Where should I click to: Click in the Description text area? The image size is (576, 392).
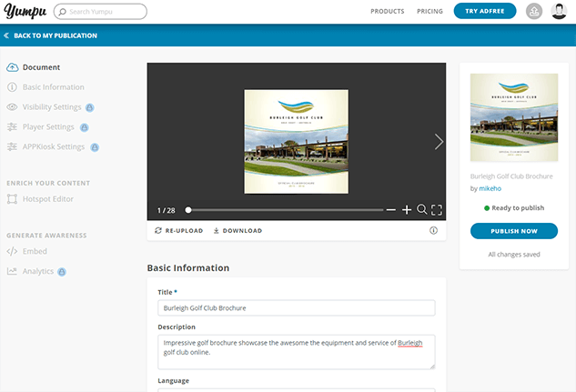(x=297, y=352)
